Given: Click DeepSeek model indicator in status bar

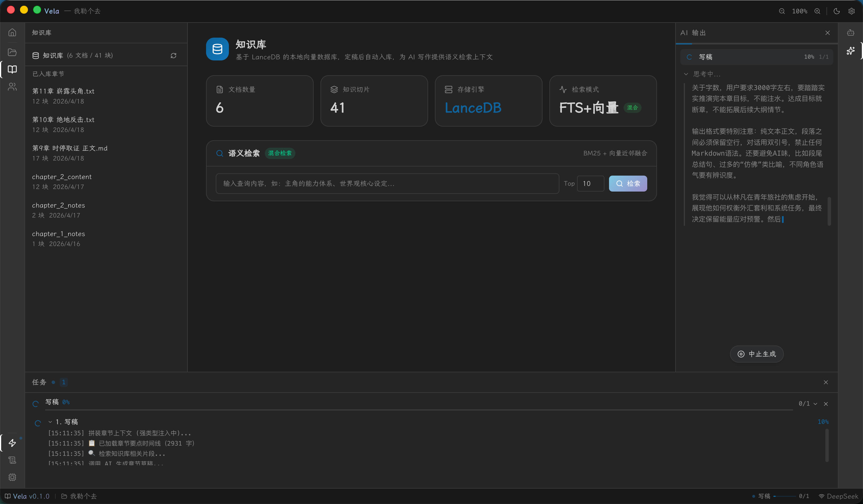Looking at the screenshot, I should tap(839, 496).
